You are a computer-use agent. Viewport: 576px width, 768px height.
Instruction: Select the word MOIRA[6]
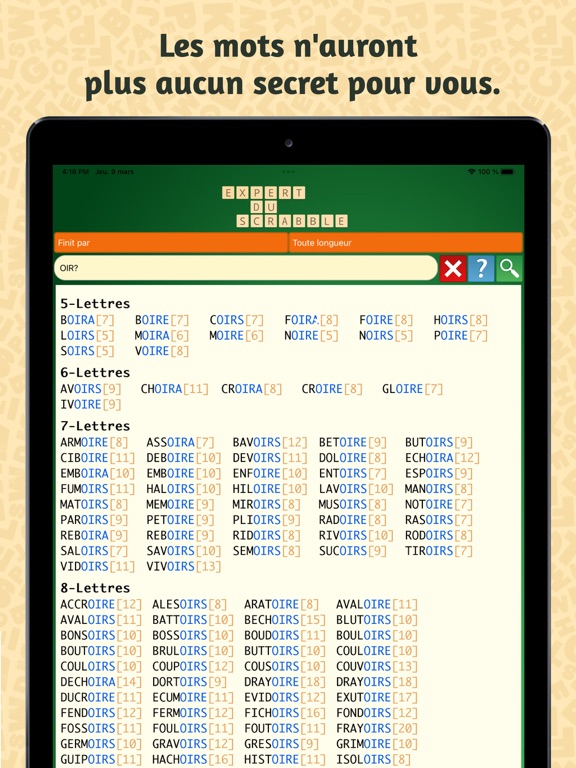click(162, 336)
